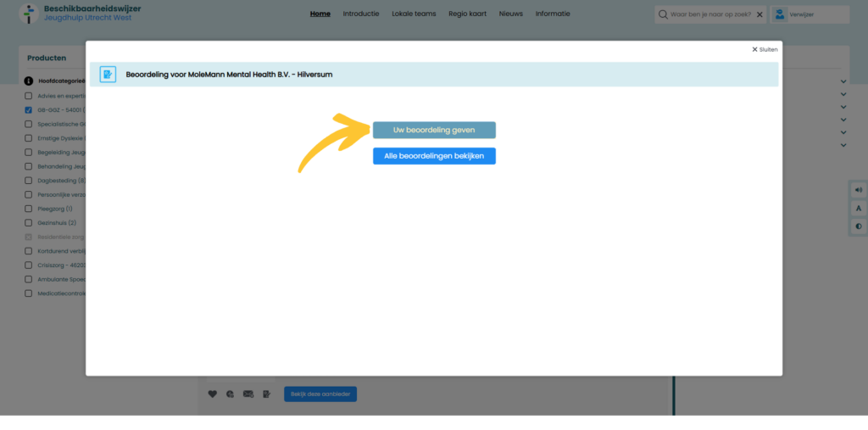Check the Medicatiecontrole checkbox
Image resolution: width=868 pixels, height=430 pixels.
[28, 293]
